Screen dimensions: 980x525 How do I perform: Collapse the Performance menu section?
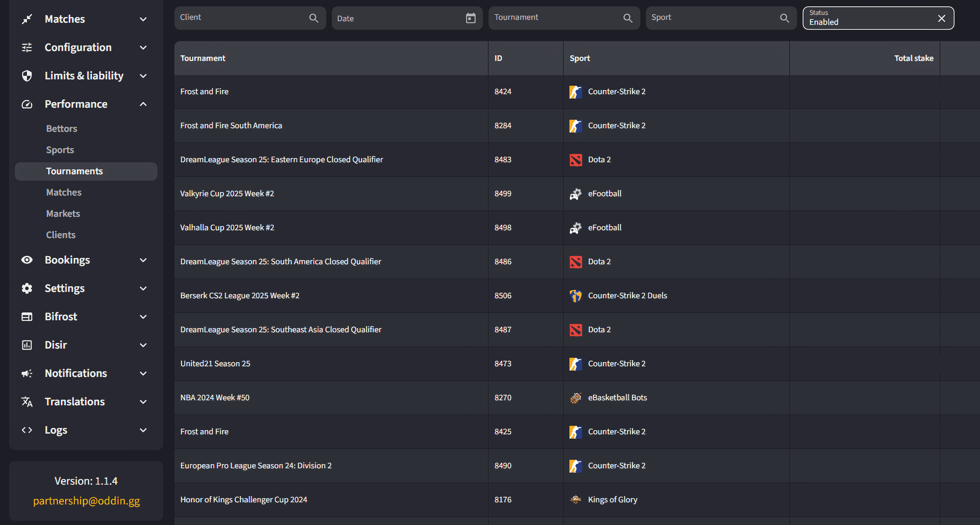tap(143, 104)
